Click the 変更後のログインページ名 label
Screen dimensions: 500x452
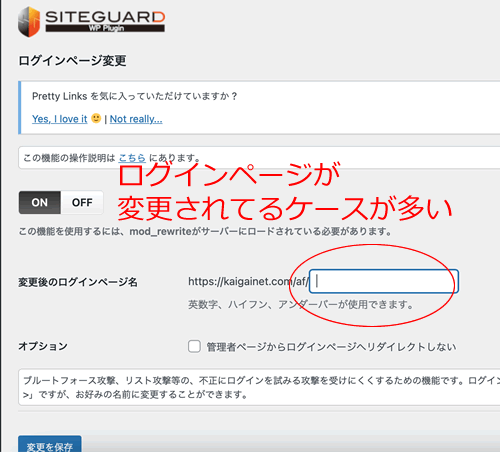click(78, 282)
